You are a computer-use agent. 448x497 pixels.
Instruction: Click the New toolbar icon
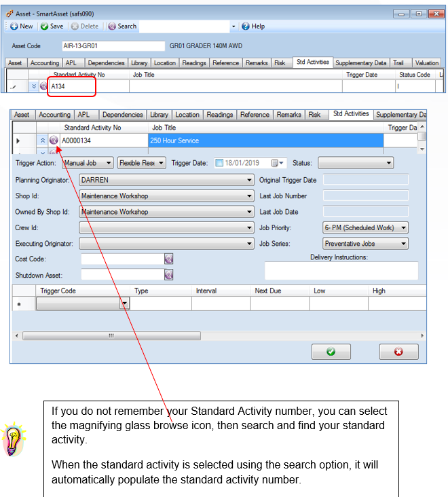click(14, 26)
